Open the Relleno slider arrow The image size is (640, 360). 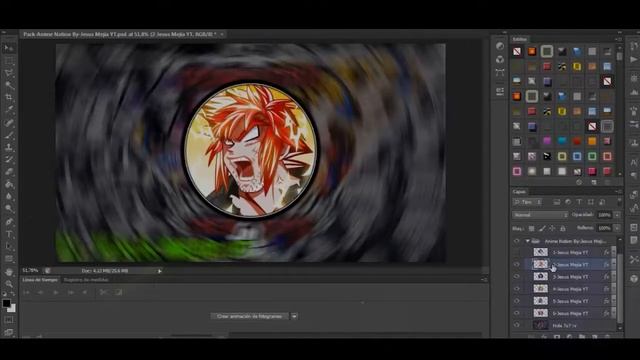coord(617,228)
